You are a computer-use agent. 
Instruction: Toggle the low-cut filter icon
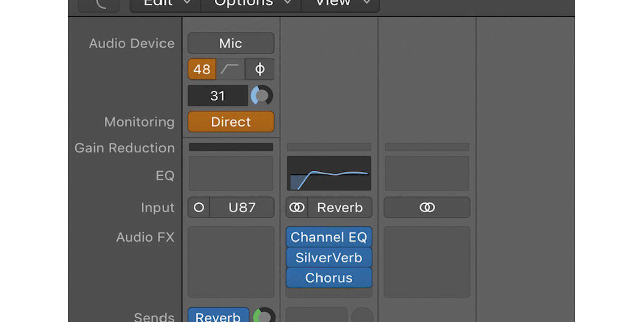pos(229,69)
